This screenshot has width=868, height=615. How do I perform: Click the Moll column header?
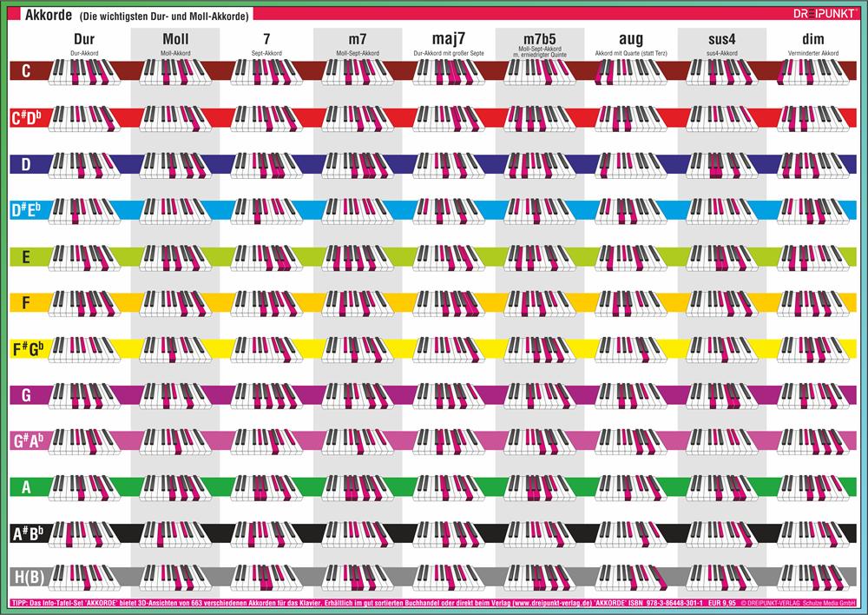click(175, 39)
